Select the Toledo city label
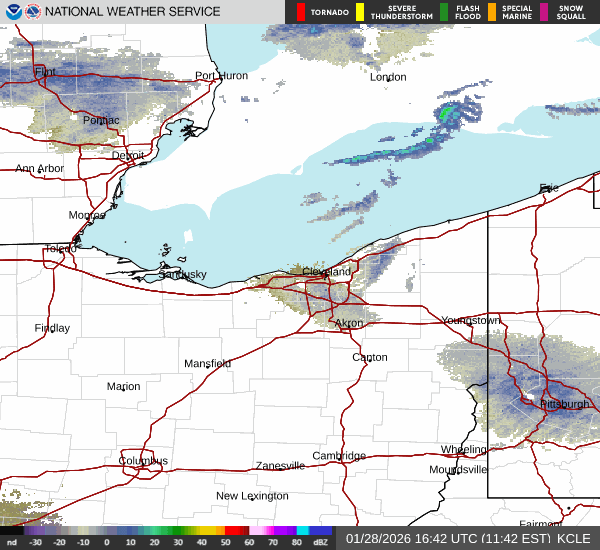This screenshot has height=550, width=600. [x=60, y=249]
